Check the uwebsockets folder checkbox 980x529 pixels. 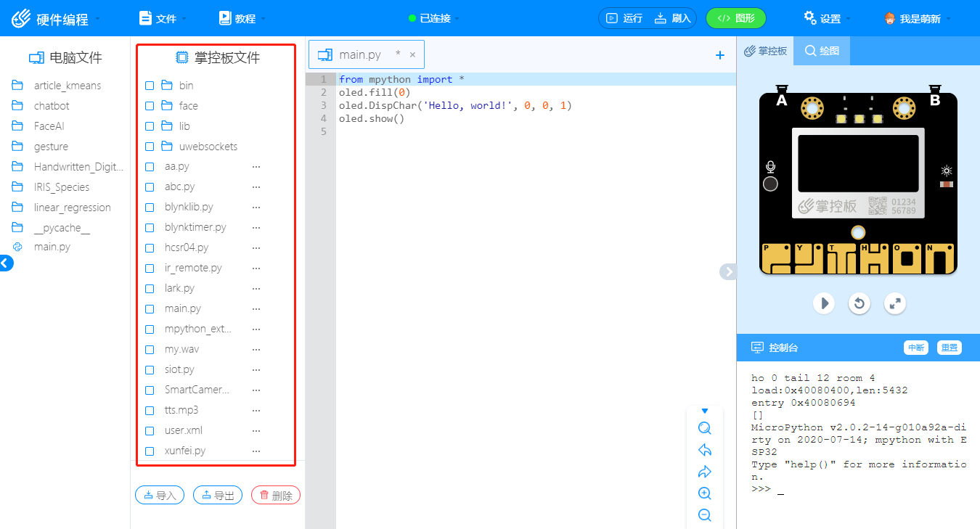pos(150,147)
